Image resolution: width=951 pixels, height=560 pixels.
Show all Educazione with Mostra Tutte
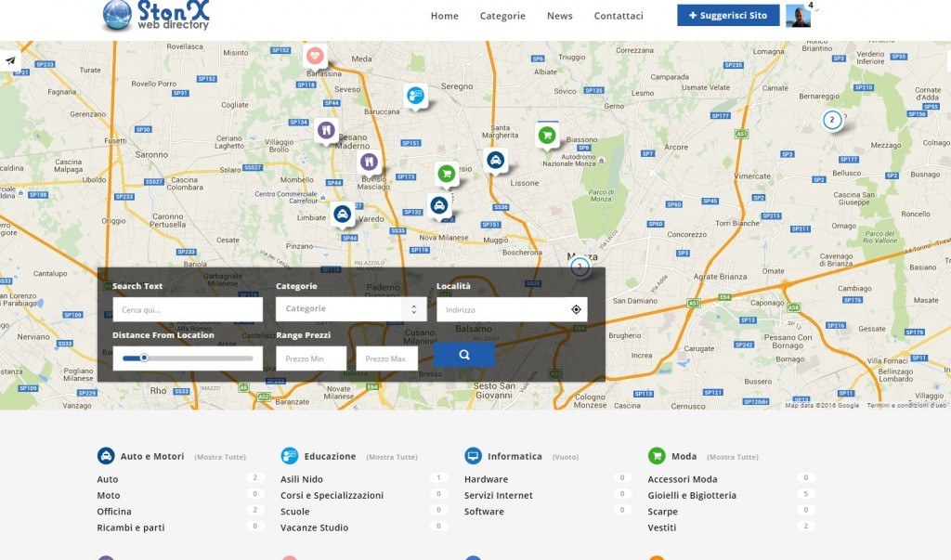(392, 457)
